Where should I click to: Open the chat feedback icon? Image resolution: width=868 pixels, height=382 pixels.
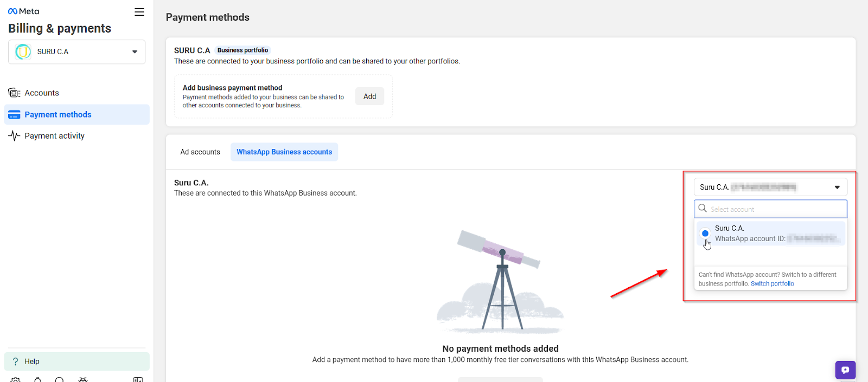pos(845,370)
